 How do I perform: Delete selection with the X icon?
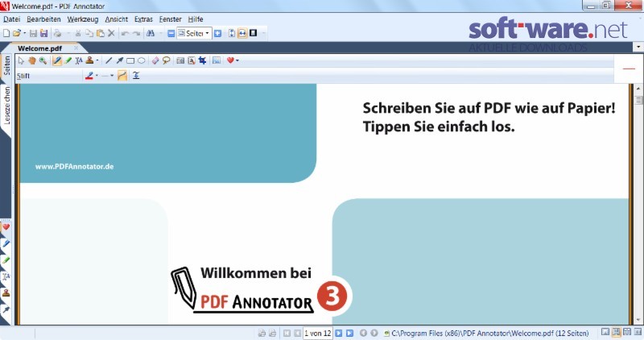point(111,33)
